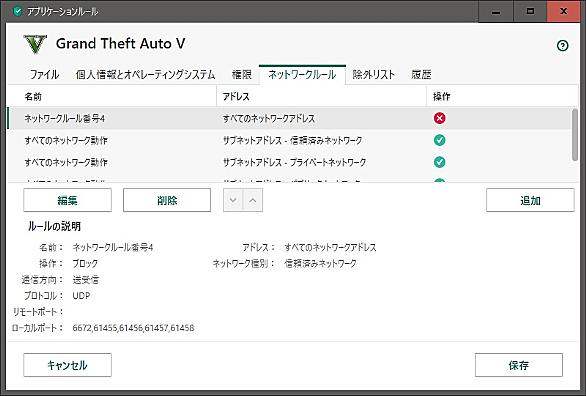Image resolution: width=586 pixels, height=396 pixels.
Task: Minimize the アプリケーションルール window
Action: click(496, 12)
